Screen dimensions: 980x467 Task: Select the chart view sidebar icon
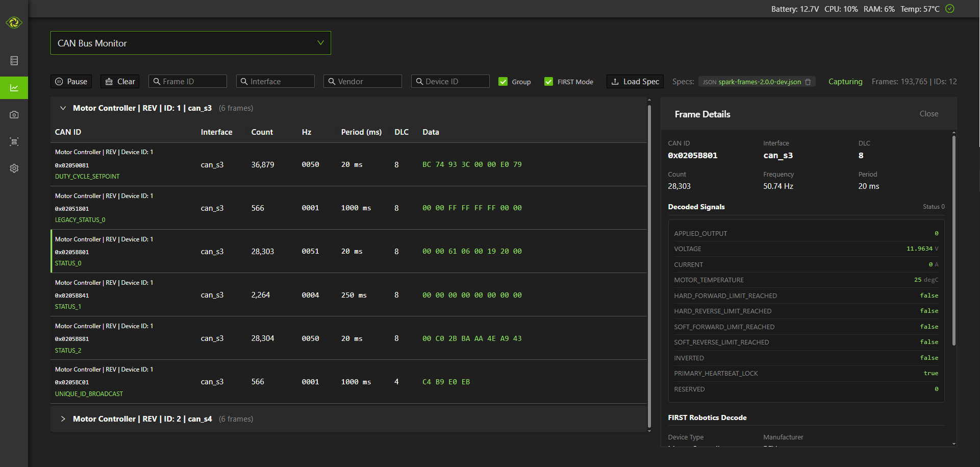click(x=14, y=88)
